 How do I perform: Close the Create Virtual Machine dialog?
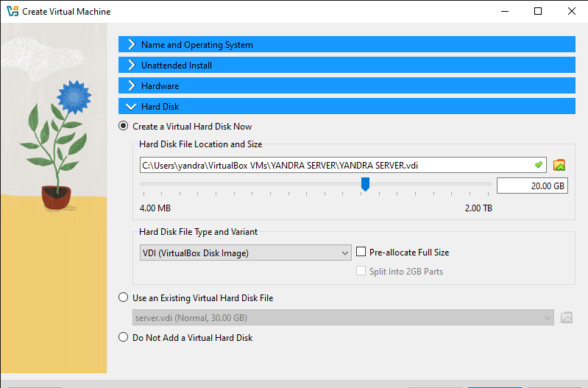click(x=572, y=11)
